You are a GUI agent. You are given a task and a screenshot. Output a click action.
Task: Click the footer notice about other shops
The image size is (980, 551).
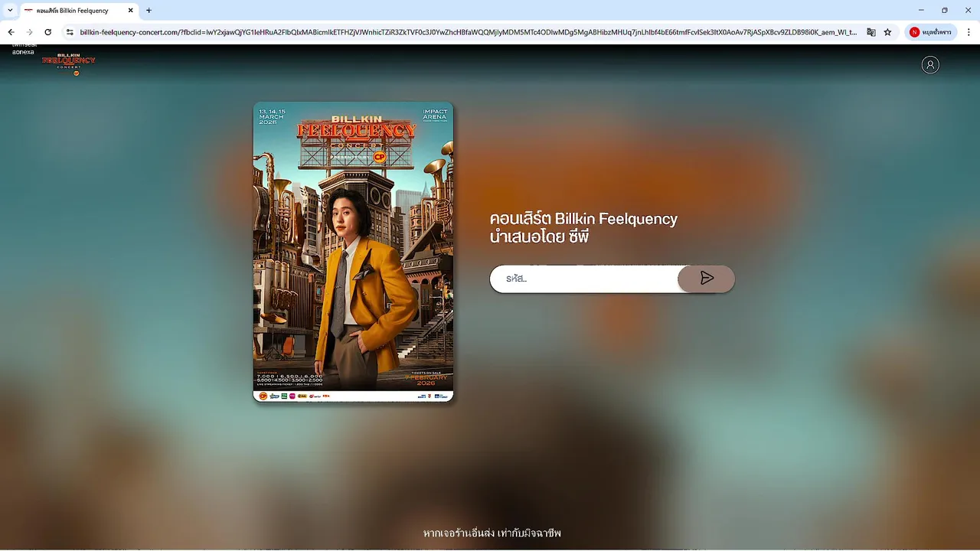tap(492, 533)
